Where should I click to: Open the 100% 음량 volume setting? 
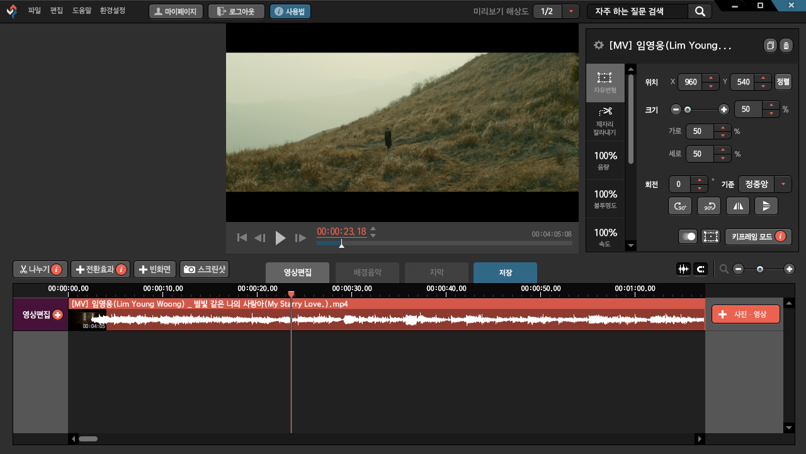(605, 159)
